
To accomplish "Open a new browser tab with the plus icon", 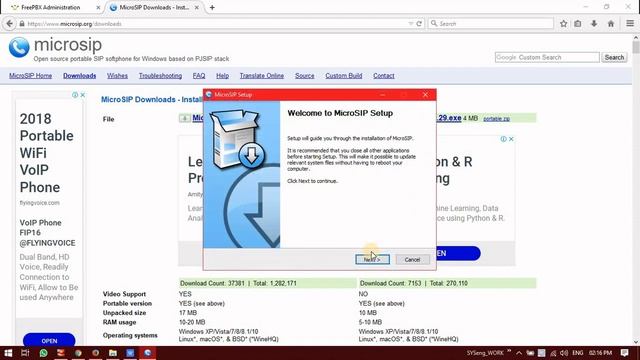I will tap(212, 7).
